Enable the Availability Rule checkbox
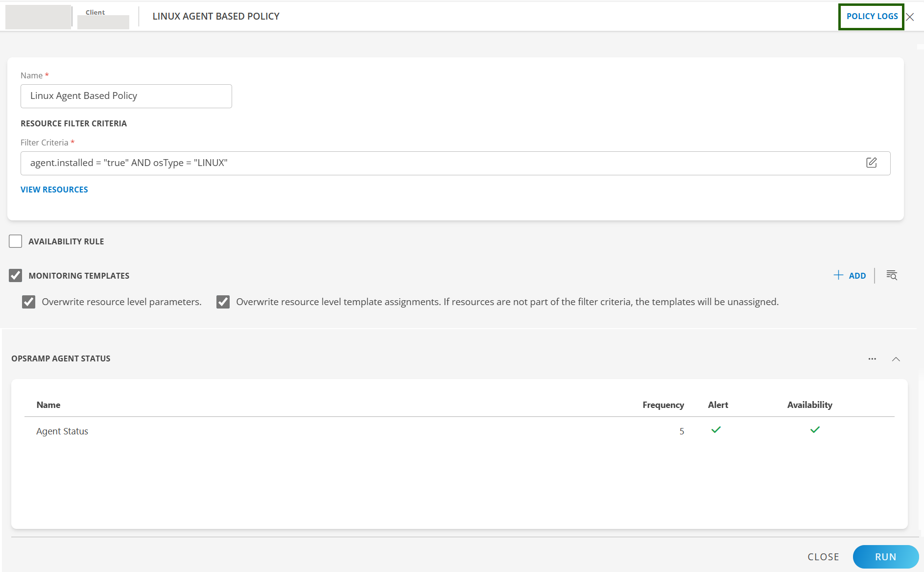 click(16, 241)
